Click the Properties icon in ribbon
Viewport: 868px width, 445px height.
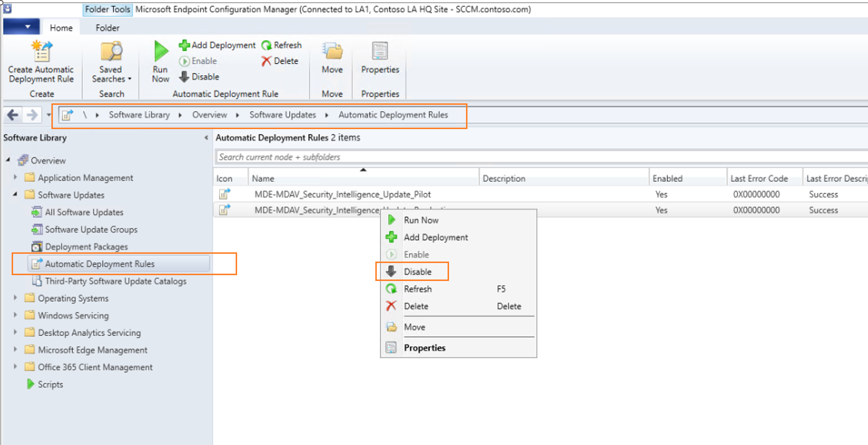380,51
